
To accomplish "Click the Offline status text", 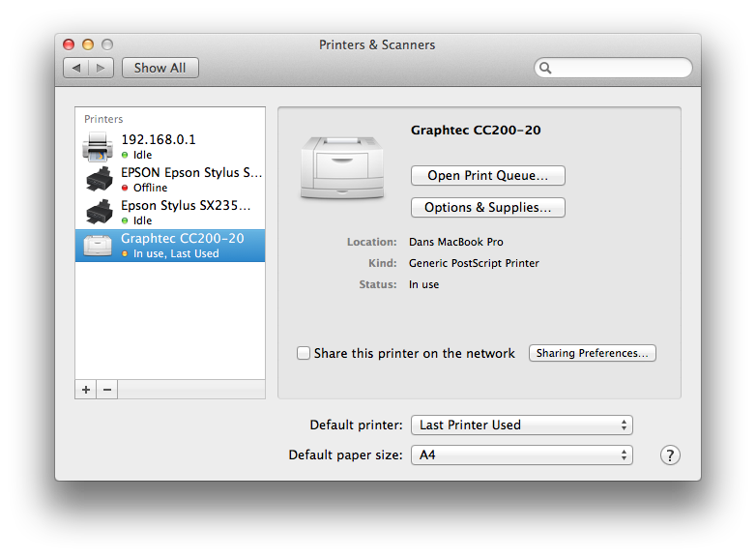I will click(151, 188).
